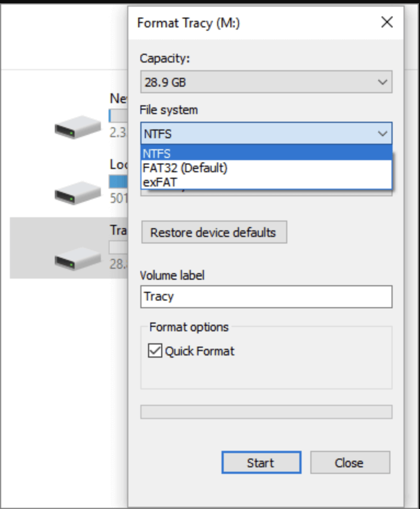420x509 pixels.
Task: Click the highlighted Tracy drive icon
Action: click(78, 258)
